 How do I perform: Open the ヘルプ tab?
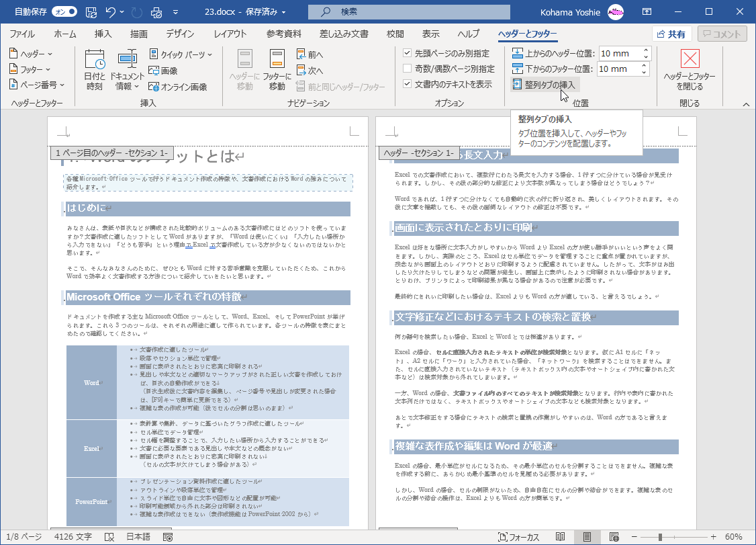(469, 34)
